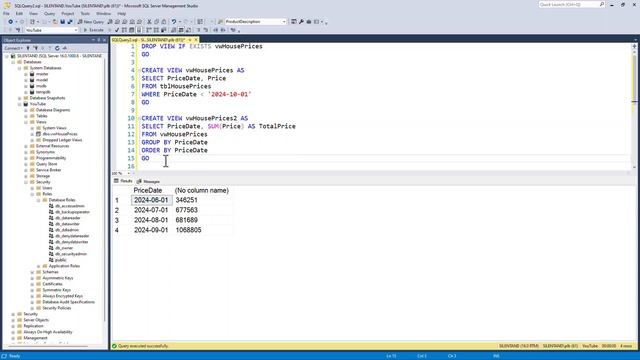Close the SQLQuery3.sql document tab
This screenshot has height=360, width=640.
coord(196,40)
